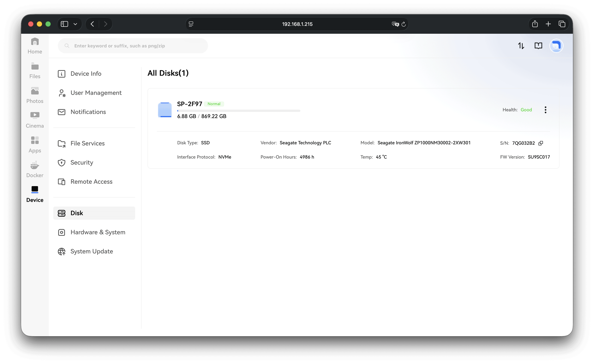The height and width of the screenshot is (364, 594).
Task: Copy the disk serial number
Action: point(541,143)
